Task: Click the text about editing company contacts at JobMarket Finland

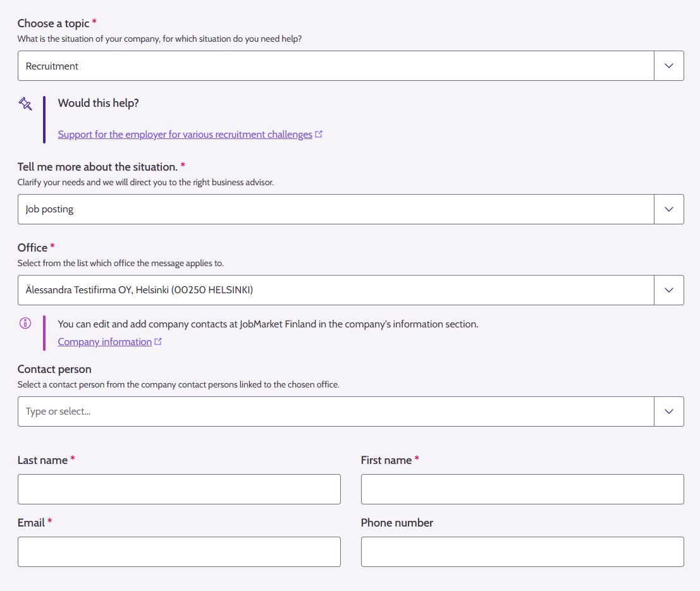Action: (268, 324)
